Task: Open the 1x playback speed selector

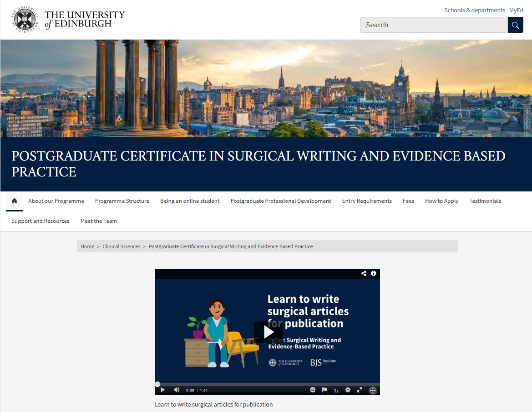Action: tap(336, 390)
